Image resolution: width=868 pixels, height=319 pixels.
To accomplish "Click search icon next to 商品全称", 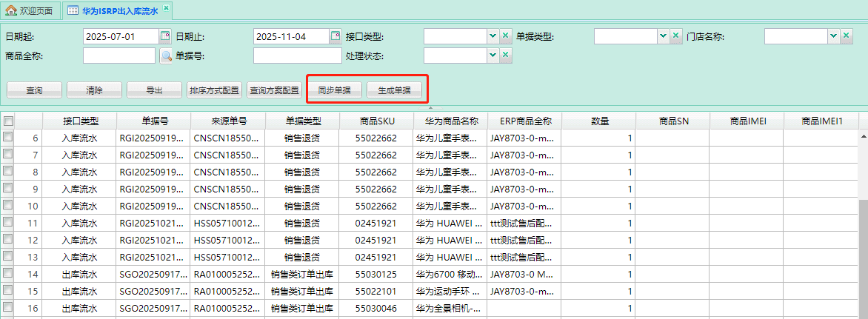I will (165, 56).
